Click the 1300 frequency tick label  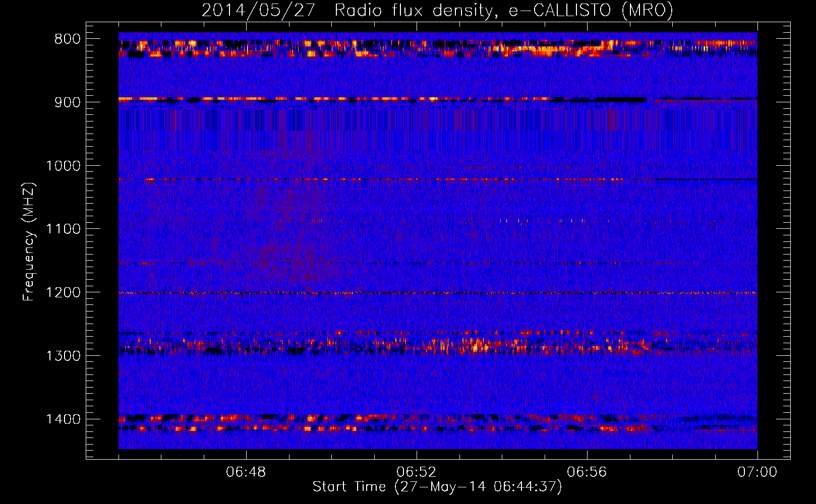[x=63, y=356]
